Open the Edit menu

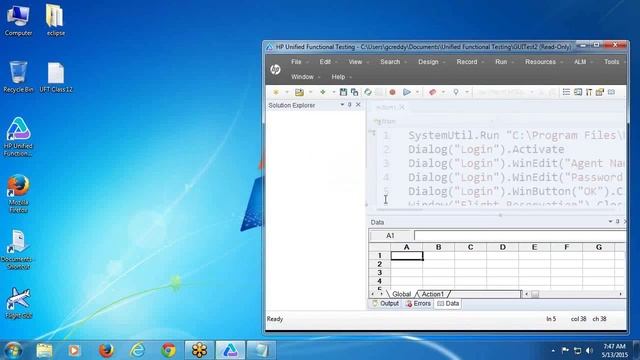pos(325,62)
